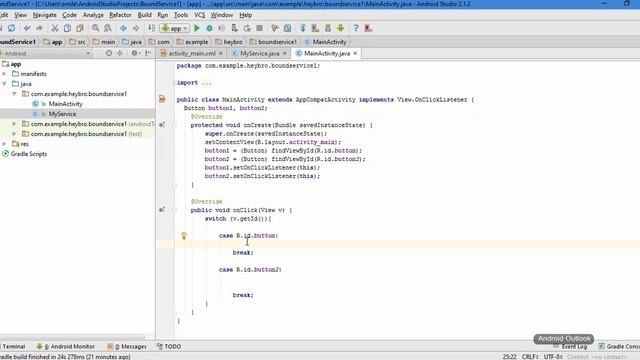640x360 pixels.
Task: Open Android Device Monitor green robot icon
Action: [340, 28]
